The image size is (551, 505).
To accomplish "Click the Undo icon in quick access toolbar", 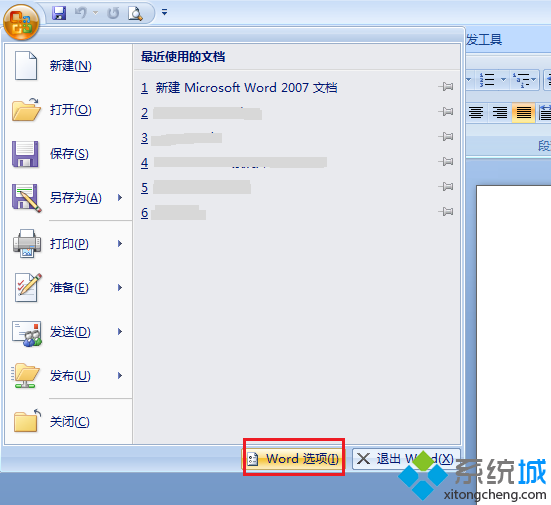I will click(81, 13).
